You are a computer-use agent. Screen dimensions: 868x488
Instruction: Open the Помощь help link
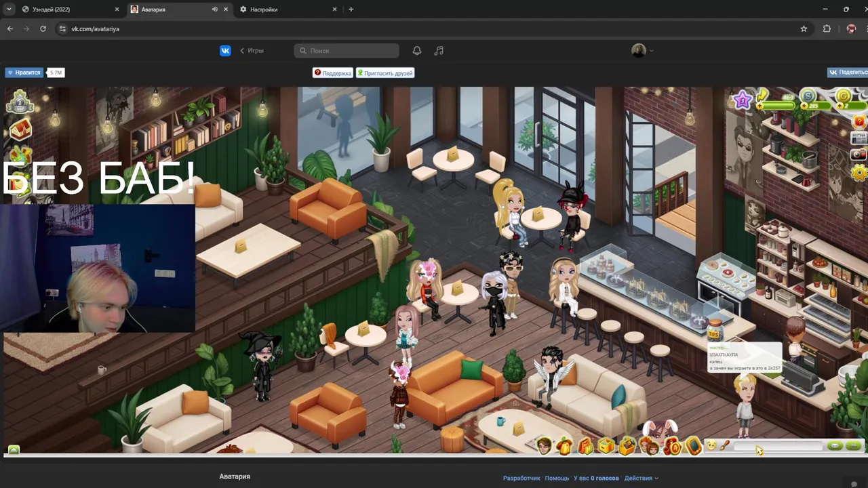coord(557,478)
